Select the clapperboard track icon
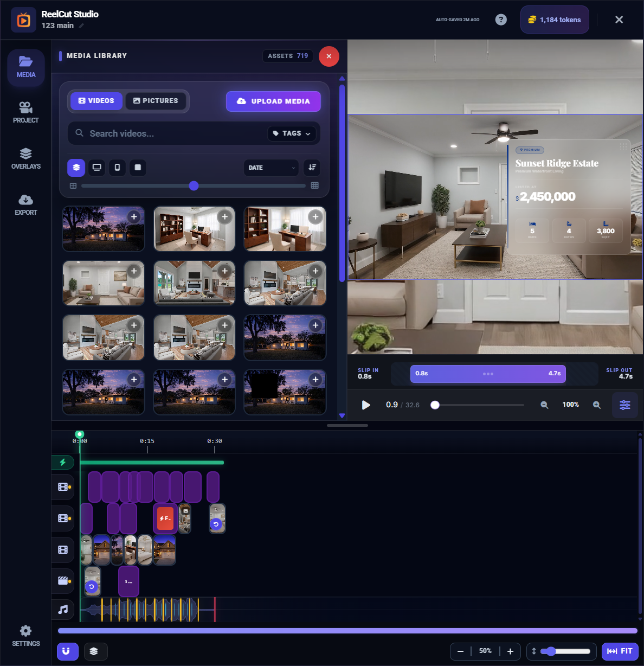 coord(63,581)
